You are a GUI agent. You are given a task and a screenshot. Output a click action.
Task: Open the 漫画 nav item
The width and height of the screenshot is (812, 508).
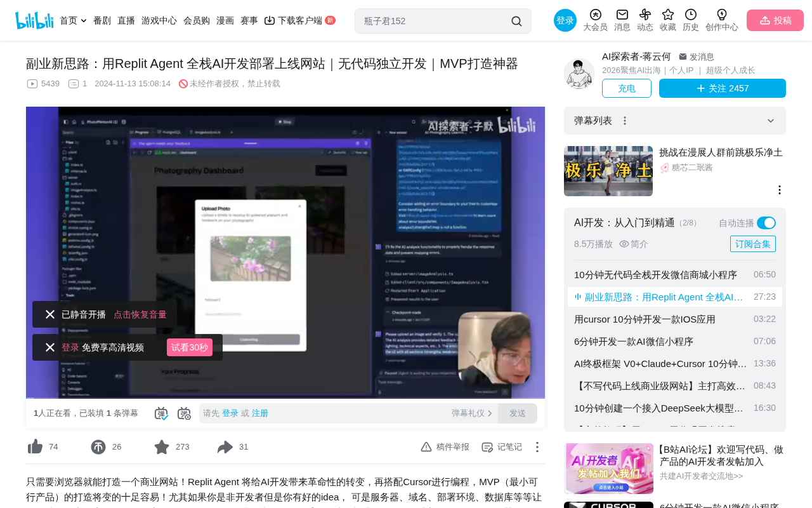(225, 20)
